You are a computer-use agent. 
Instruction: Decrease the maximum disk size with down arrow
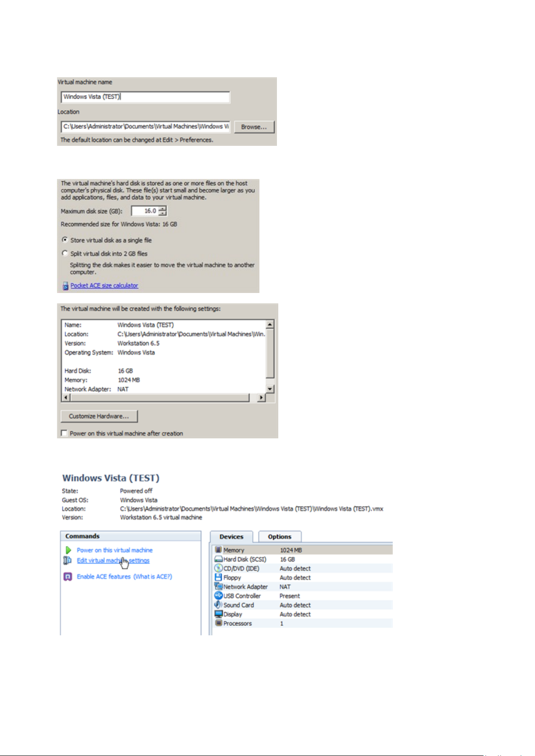(x=162, y=214)
